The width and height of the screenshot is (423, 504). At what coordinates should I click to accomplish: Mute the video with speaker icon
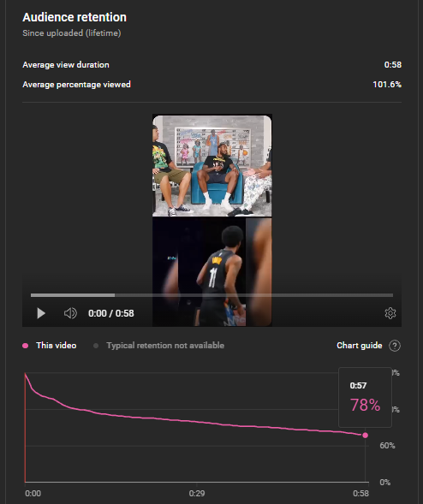click(70, 313)
